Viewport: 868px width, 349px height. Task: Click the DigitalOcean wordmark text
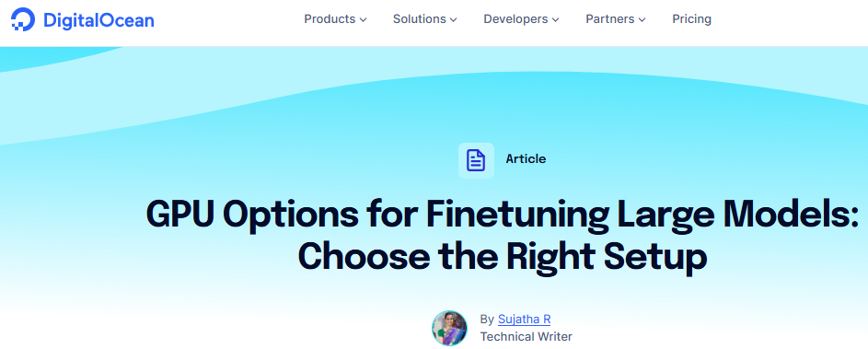(x=98, y=20)
